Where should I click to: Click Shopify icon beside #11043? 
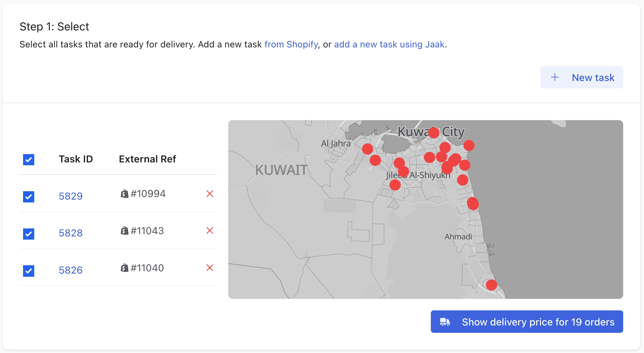click(125, 231)
